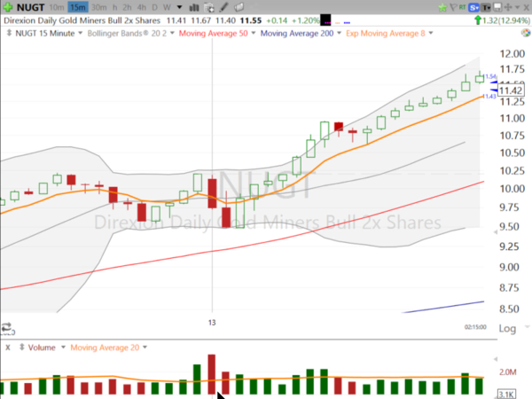Toggle the RT real-time indicator
The width and height of the screenshot is (532, 399).
click(x=462, y=7)
